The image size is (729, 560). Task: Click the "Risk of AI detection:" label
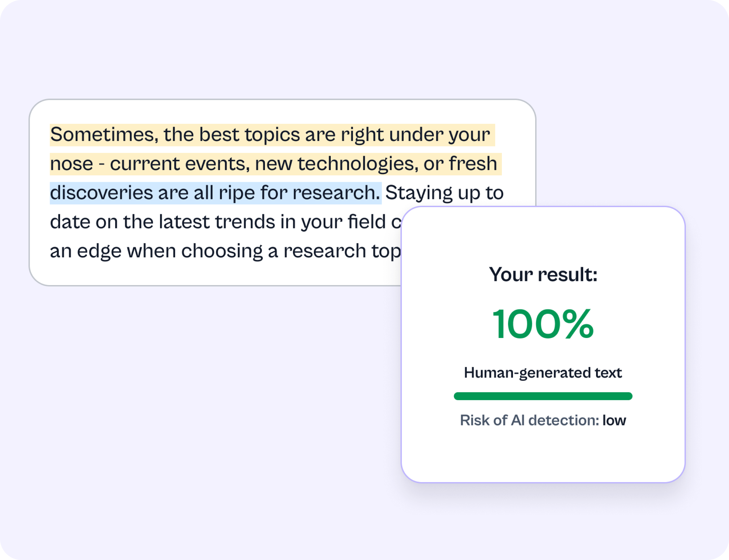530,420
